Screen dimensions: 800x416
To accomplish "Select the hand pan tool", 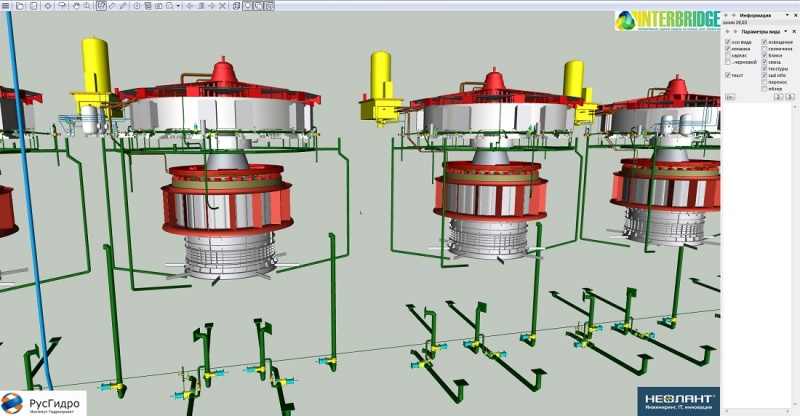I will 76,6.
